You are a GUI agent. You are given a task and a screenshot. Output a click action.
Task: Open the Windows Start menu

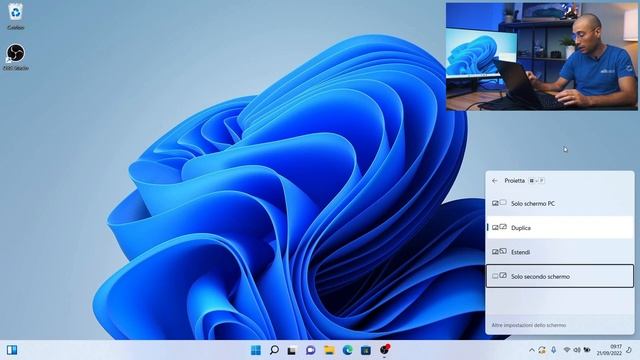click(x=256, y=350)
